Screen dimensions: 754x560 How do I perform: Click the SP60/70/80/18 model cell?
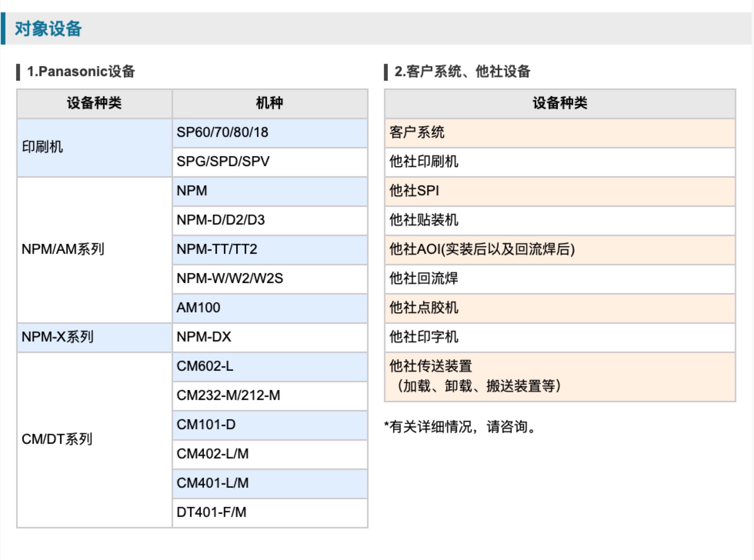pyautogui.click(x=270, y=133)
